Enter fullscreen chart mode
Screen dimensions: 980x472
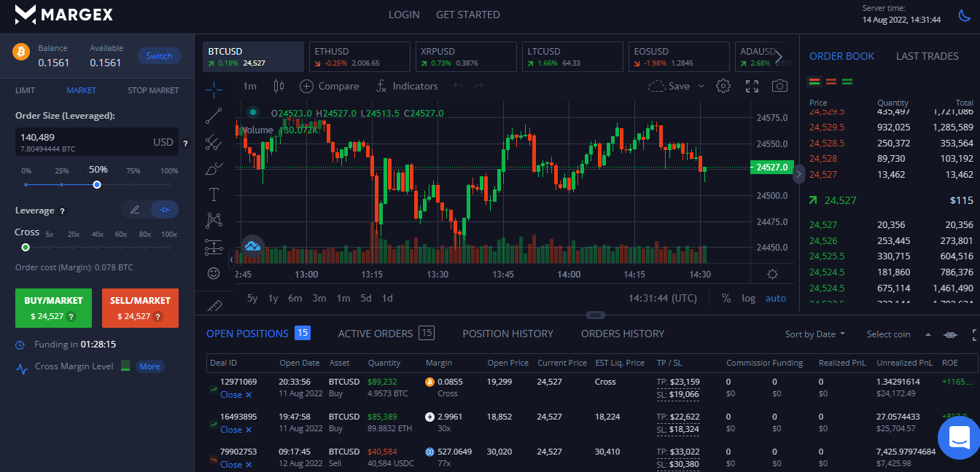tap(752, 86)
